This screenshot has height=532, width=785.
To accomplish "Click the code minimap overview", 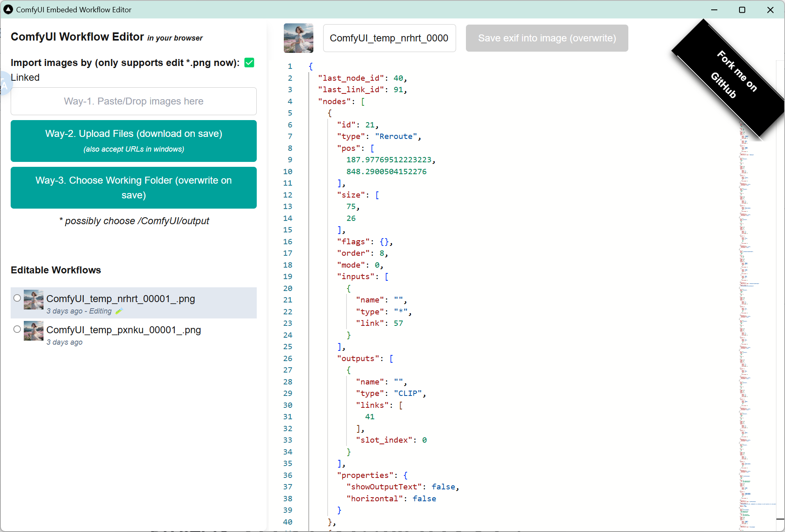I will click(757, 295).
